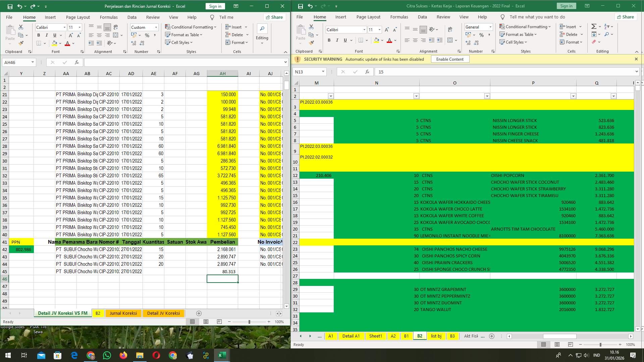This screenshot has height=362, width=644.
Task: Adjust the zoom slider
Action: point(249,321)
